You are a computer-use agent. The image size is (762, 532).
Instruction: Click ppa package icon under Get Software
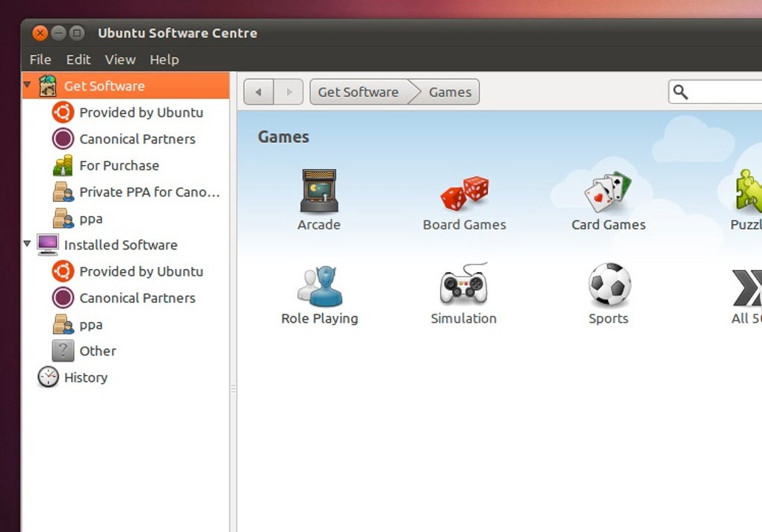[x=63, y=218]
